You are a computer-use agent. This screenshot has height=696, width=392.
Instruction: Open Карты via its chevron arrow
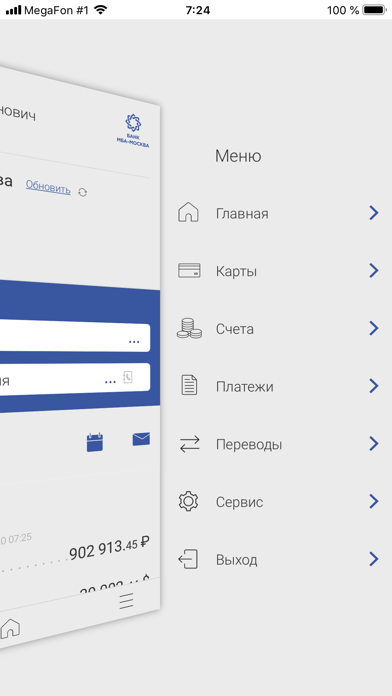[374, 271]
